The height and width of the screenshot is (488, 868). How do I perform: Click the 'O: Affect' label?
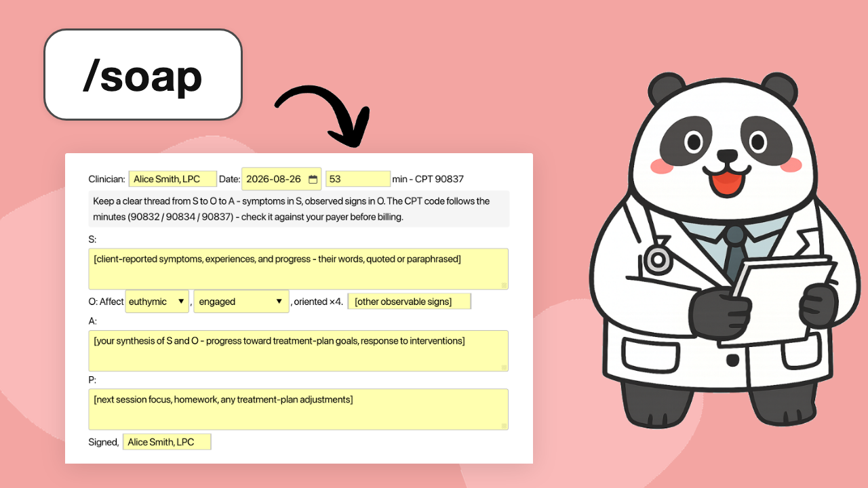[106, 302]
